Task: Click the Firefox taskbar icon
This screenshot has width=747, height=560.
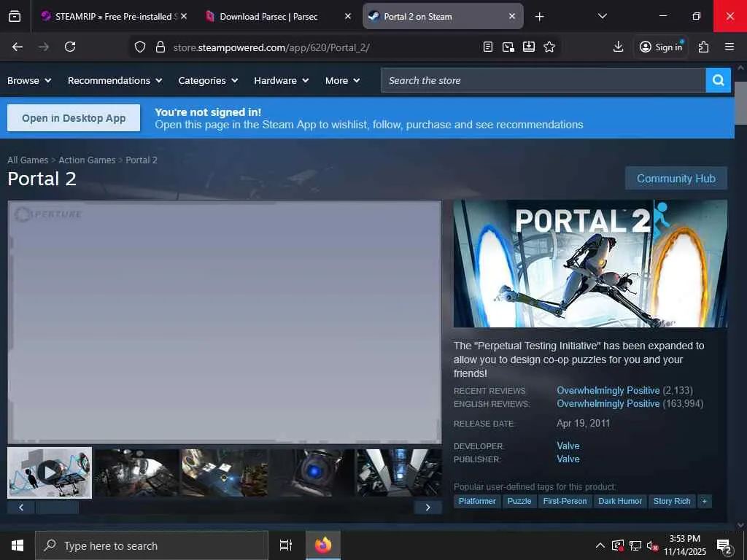Action: coord(323,545)
